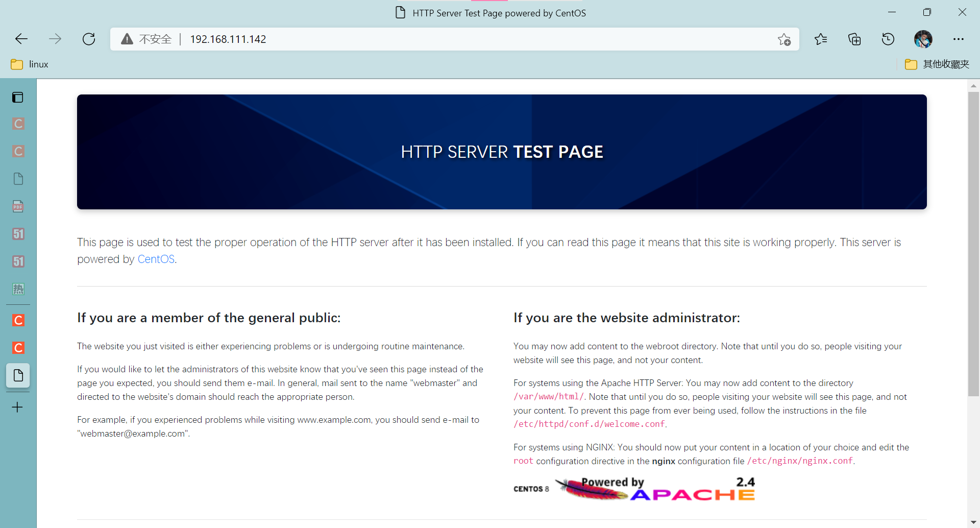Image resolution: width=980 pixels, height=528 pixels.
Task: Switch to the second faded C tab
Action: tap(18, 151)
